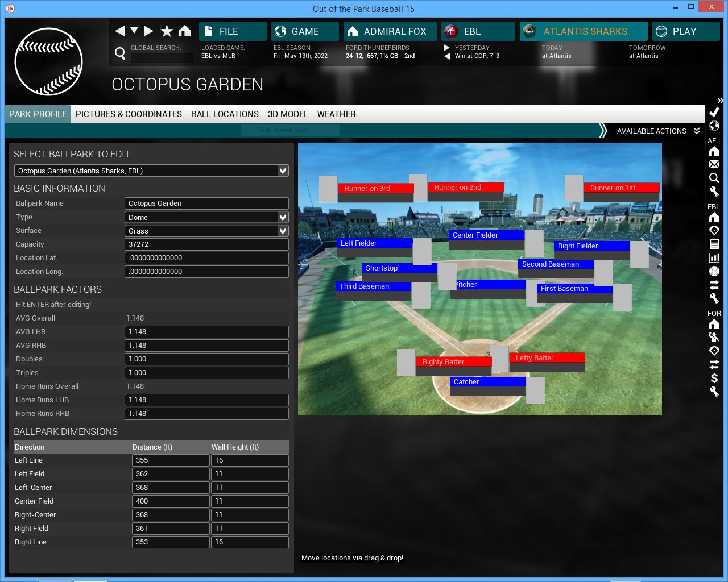Click the globe icon in right sidebar
728x582 pixels.
click(x=714, y=126)
